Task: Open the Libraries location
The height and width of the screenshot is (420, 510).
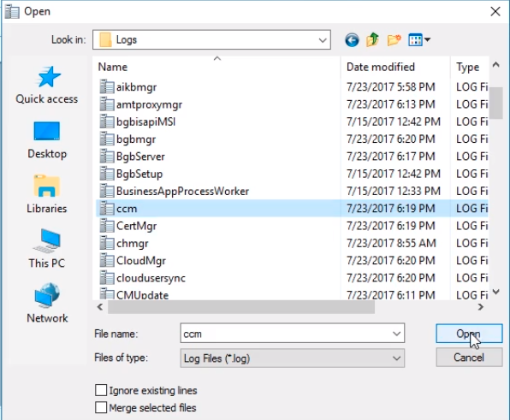Action: [47, 194]
